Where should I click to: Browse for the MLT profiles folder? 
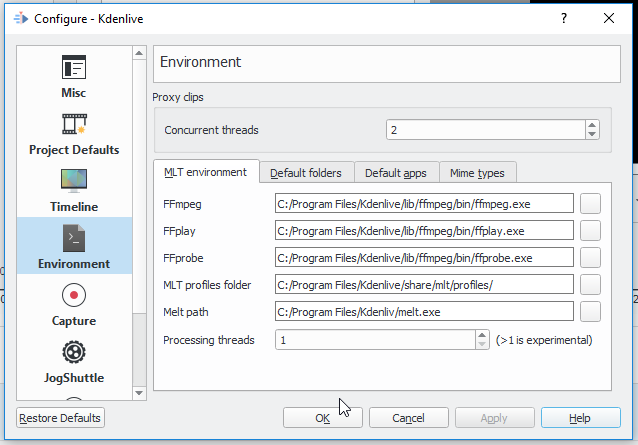590,285
